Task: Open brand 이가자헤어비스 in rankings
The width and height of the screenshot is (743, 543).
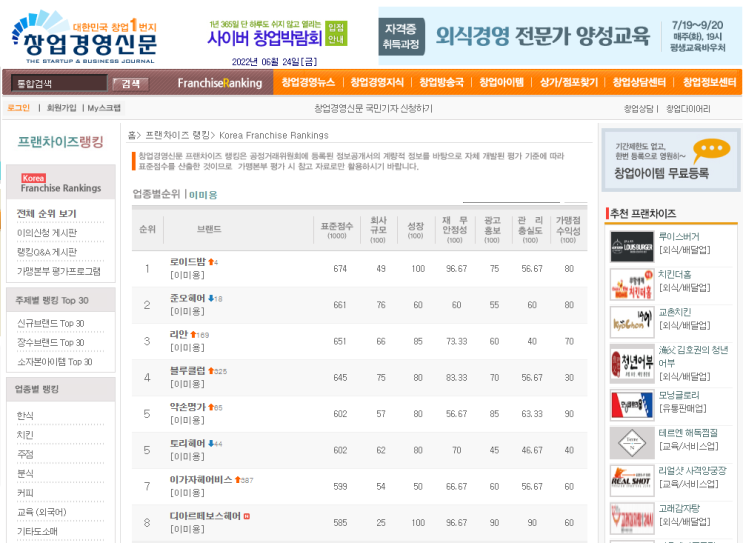Action: pos(201,480)
